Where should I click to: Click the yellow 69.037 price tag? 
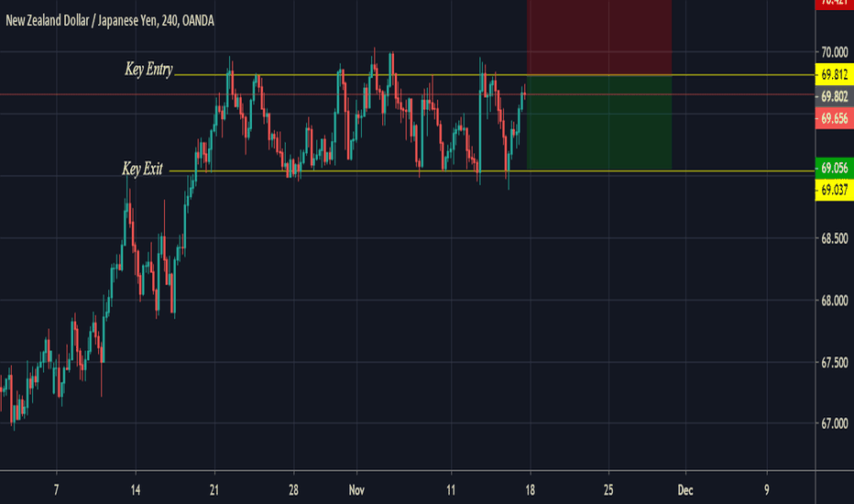tap(833, 188)
